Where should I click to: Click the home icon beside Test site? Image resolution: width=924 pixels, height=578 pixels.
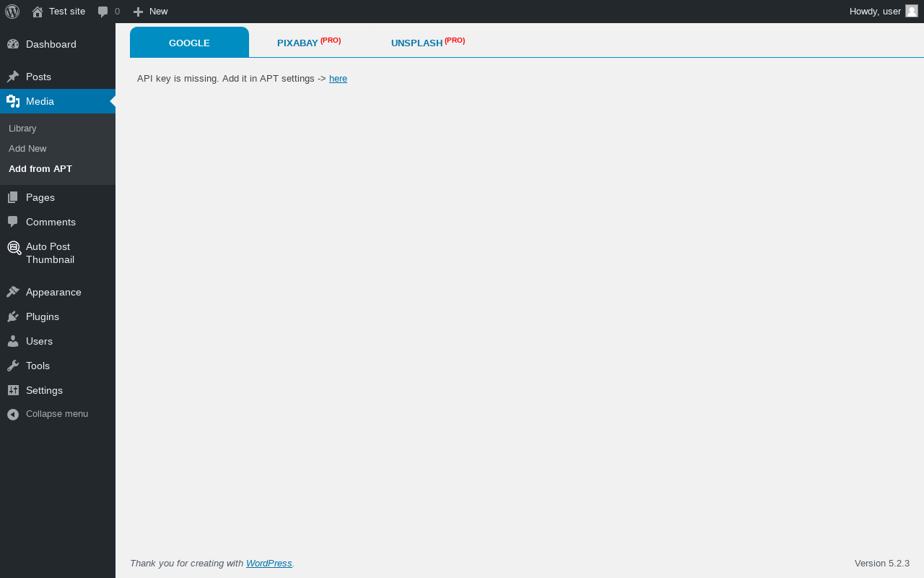38,12
